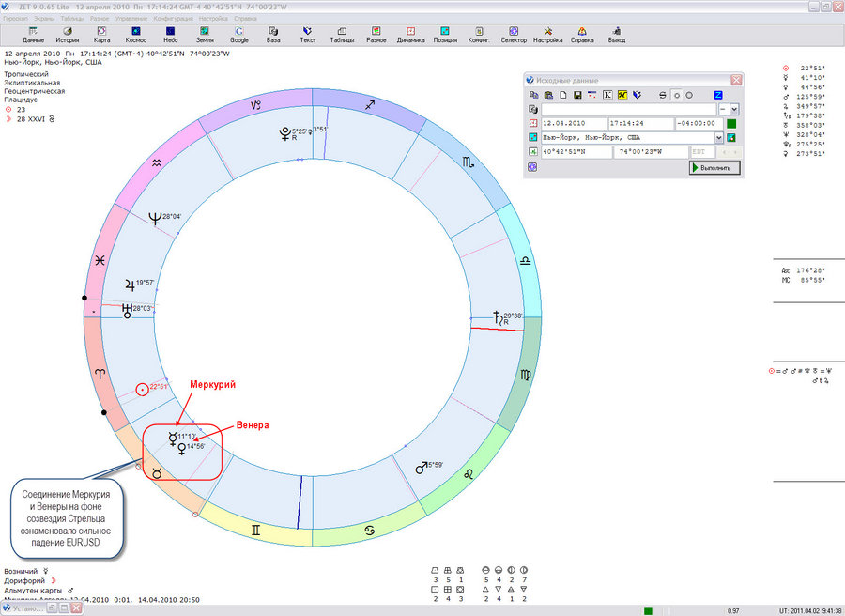845x616 pixels.
Task: Open the Данные toolbar icon
Action: tap(33, 35)
